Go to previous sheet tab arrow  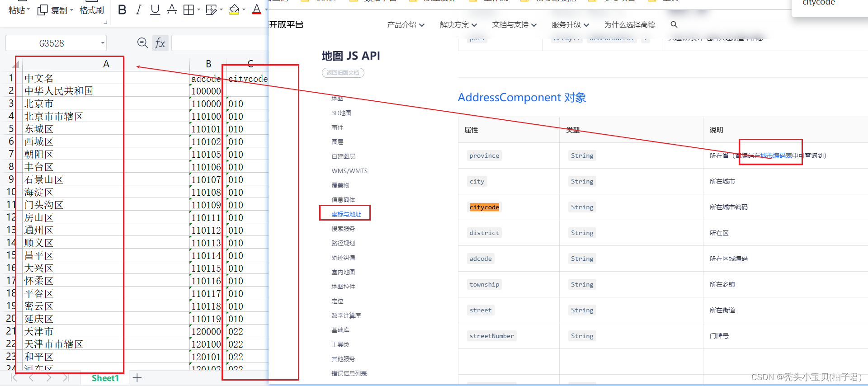tap(31, 378)
